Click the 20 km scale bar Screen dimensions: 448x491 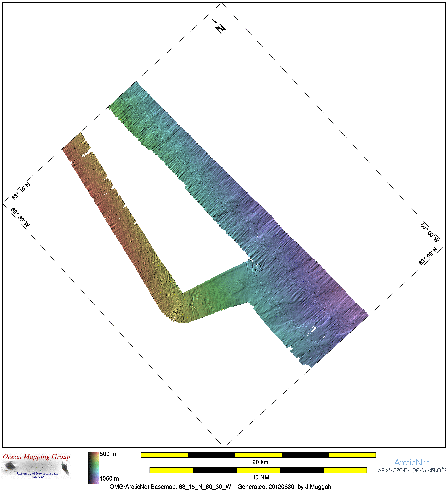(x=258, y=455)
